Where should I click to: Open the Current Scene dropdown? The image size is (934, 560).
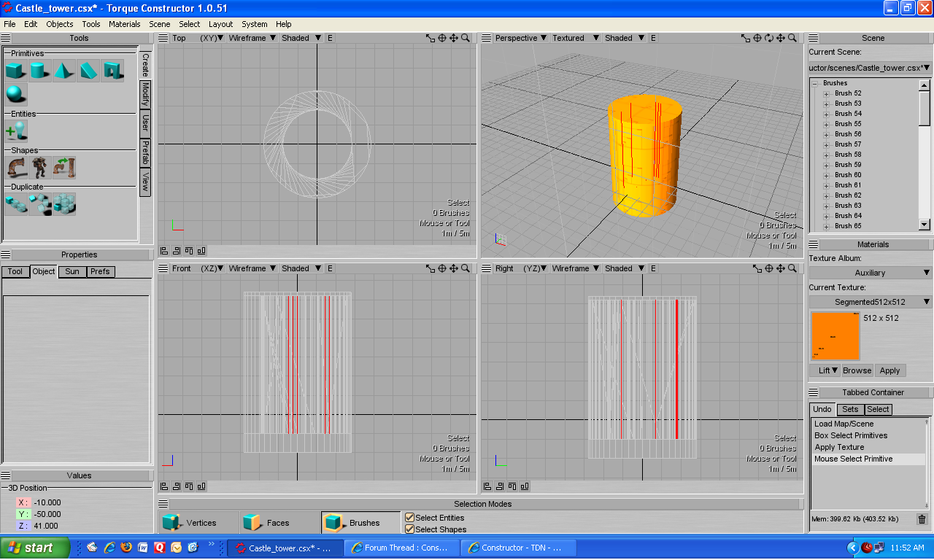870,68
